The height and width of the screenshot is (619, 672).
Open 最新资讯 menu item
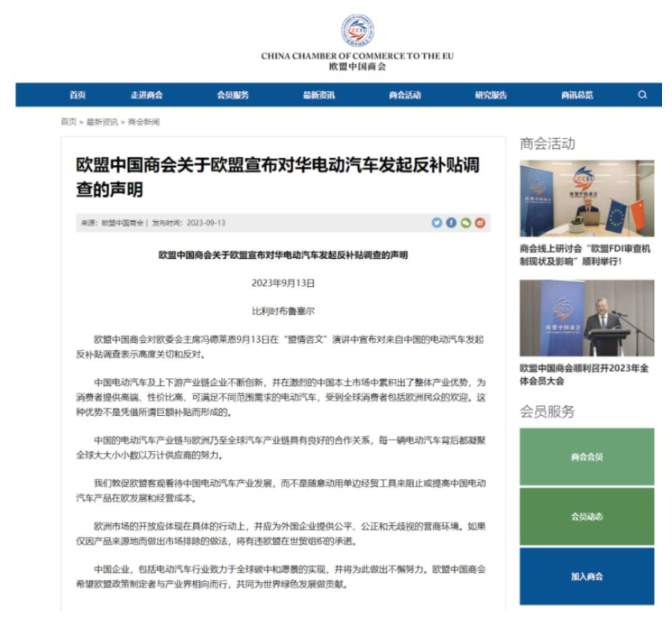[318, 95]
